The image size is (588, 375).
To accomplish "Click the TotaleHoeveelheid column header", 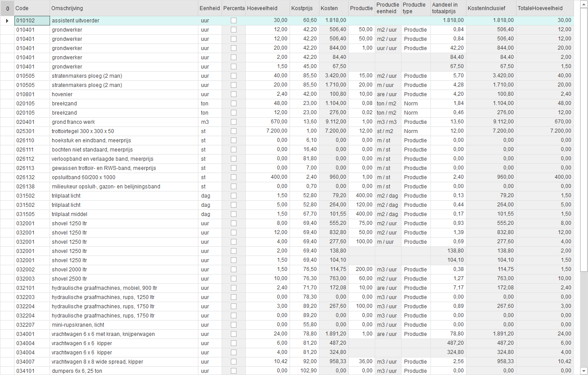I will point(545,8).
